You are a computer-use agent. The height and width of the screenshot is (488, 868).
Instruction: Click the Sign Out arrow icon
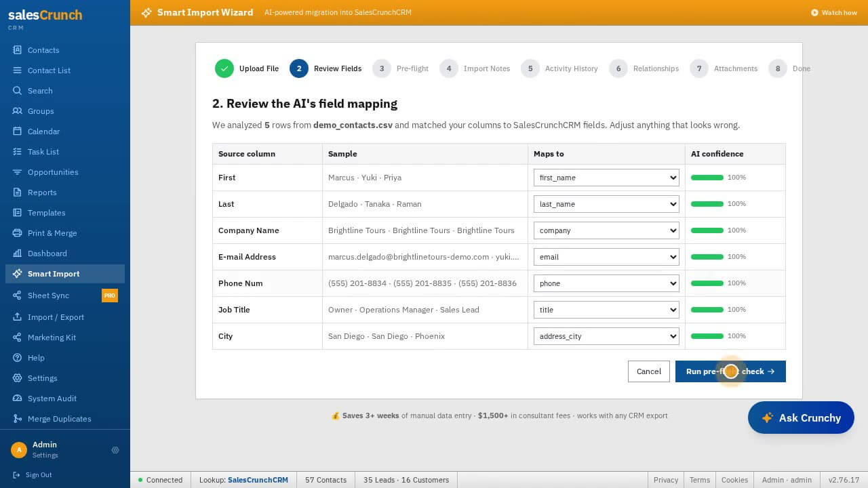(17, 475)
